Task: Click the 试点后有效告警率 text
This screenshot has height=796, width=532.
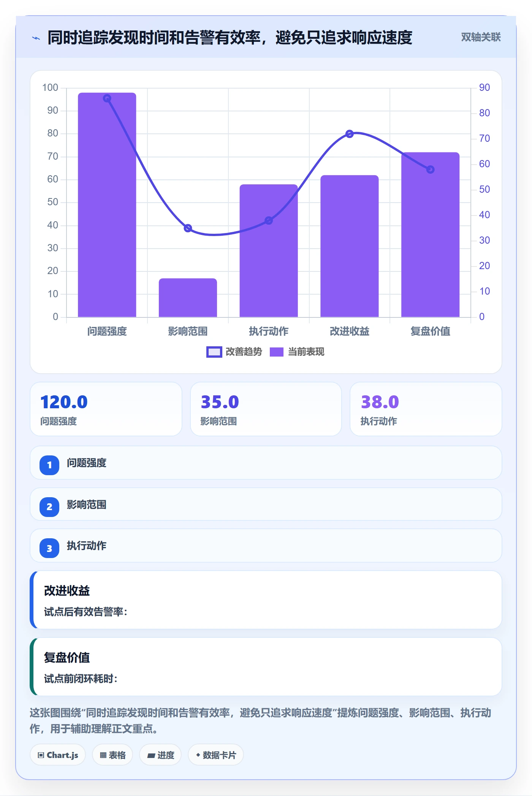Action: click(85, 612)
